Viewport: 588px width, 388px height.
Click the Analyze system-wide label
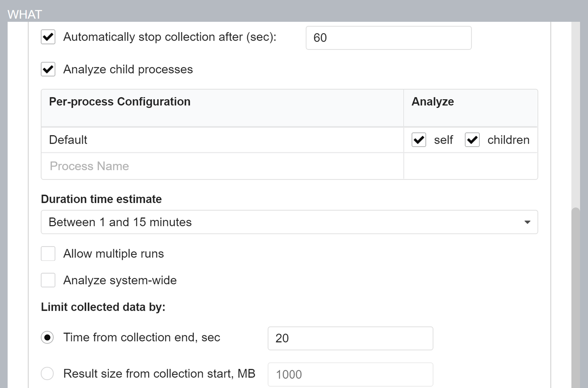coord(120,280)
